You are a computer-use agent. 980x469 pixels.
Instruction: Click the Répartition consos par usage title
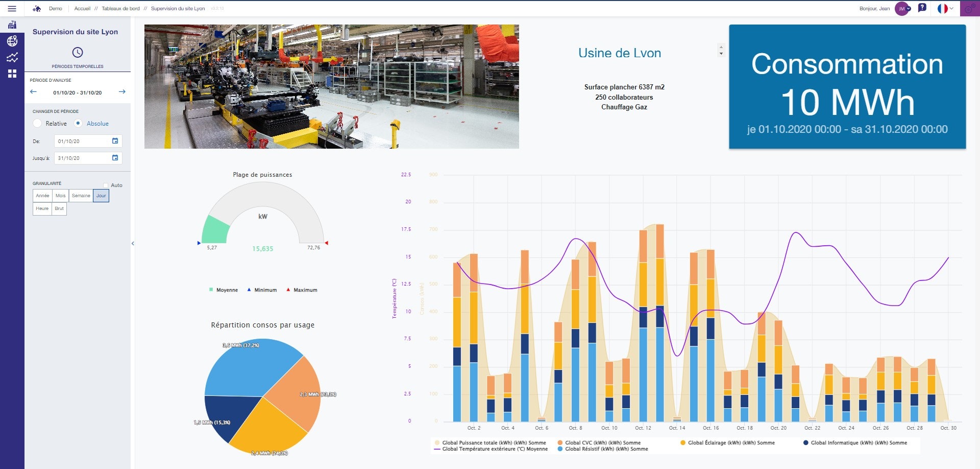(263, 325)
